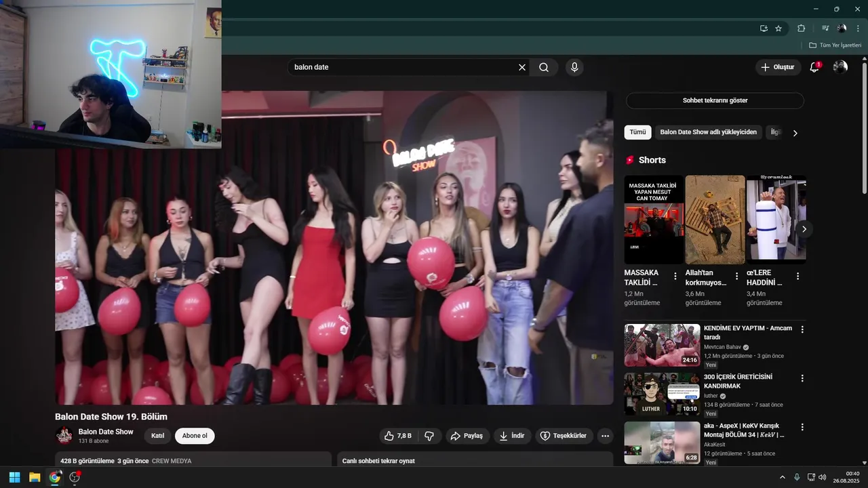This screenshot has width=868, height=488.
Task: Open more video actions three-dot button
Action: tap(606, 436)
